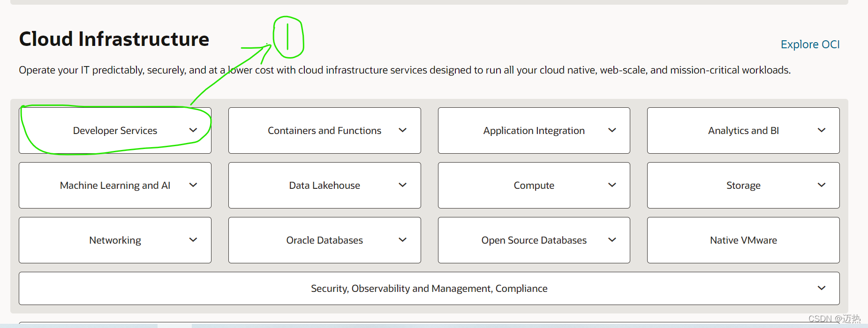Expand Machine Learning and AI chevron
Image resolution: width=868 pixels, height=328 pixels.
click(193, 185)
